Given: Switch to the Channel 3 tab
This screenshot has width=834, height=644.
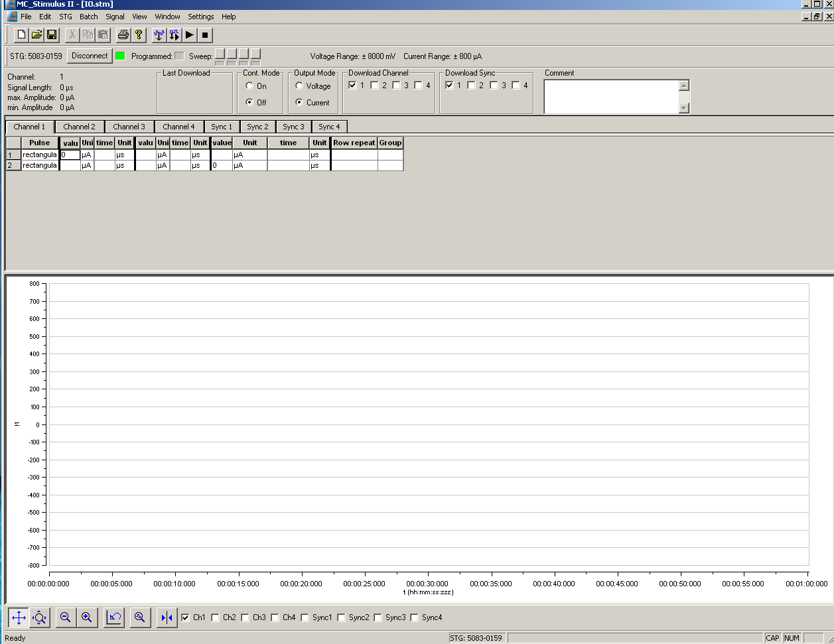Looking at the screenshot, I should 129,127.
